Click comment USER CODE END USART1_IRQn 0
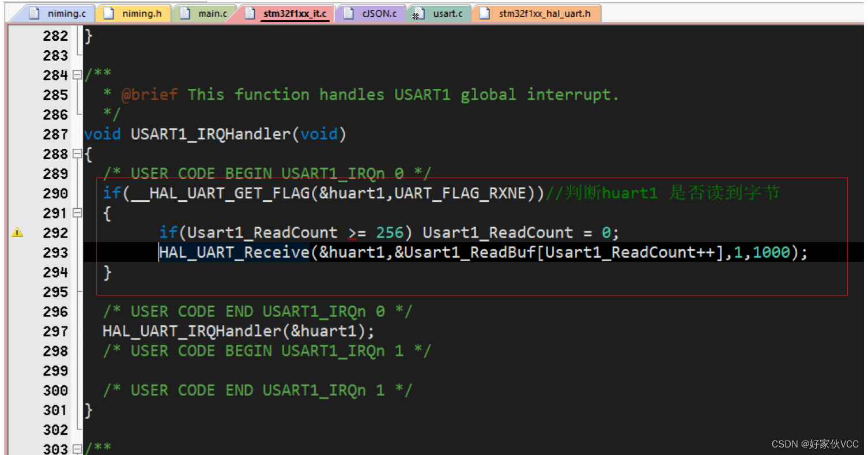This screenshot has width=868, height=455. click(258, 311)
